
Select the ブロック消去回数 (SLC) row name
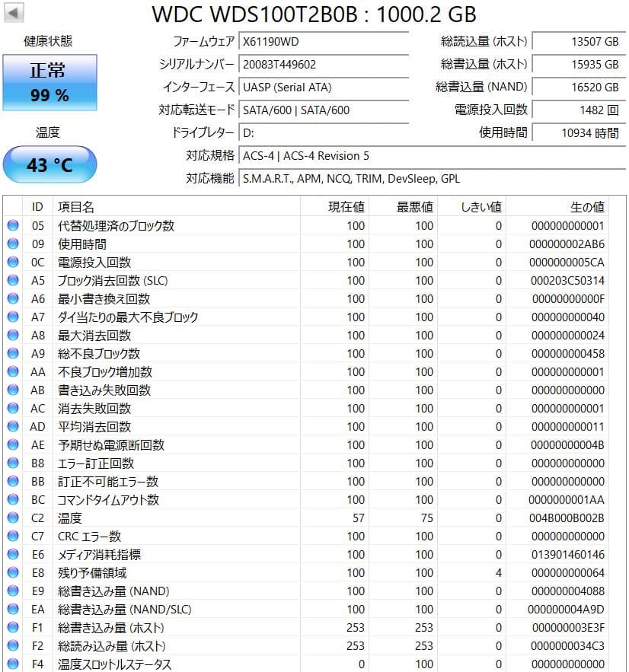point(113,280)
